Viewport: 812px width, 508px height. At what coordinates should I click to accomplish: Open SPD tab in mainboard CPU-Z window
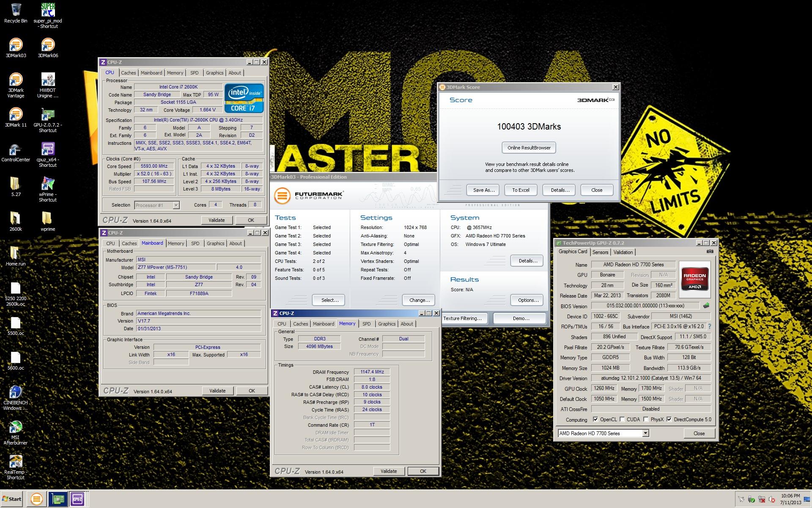point(195,243)
